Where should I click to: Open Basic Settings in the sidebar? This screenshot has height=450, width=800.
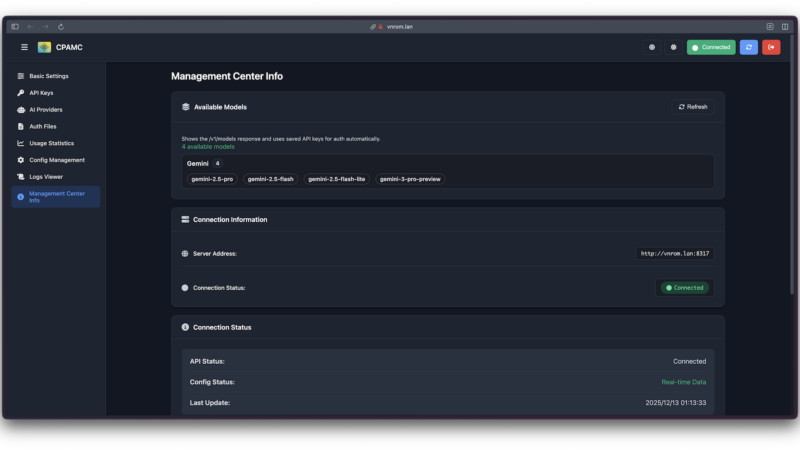click(49, 76)
